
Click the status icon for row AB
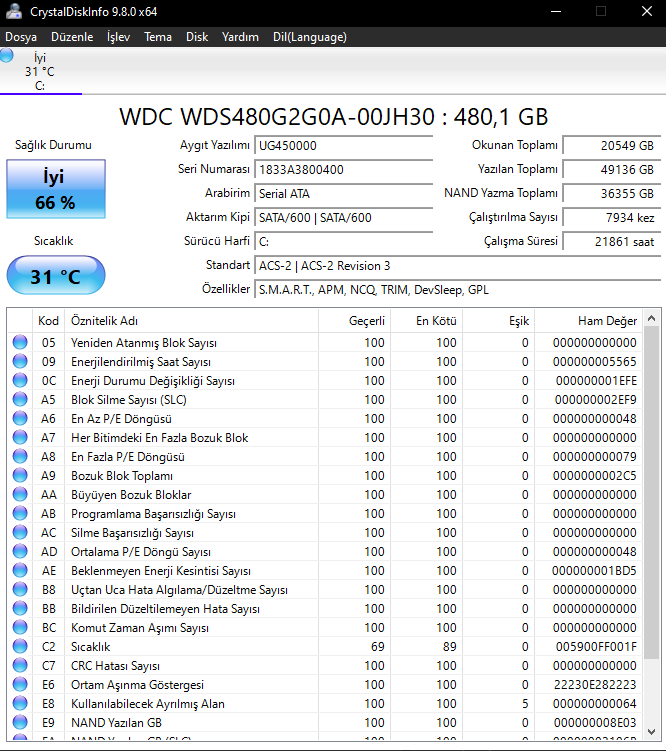coord(20,513)
